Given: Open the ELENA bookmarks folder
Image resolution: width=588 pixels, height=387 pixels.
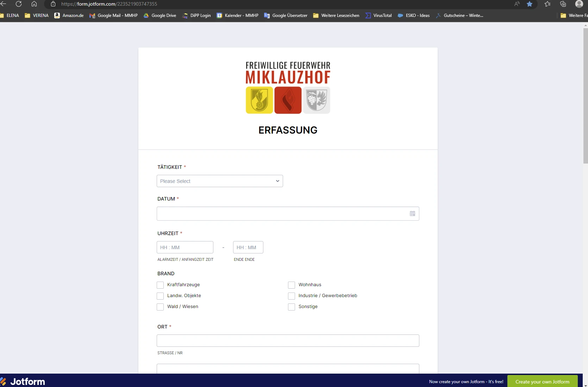Looking at the screenshot, I should point(10,15).
